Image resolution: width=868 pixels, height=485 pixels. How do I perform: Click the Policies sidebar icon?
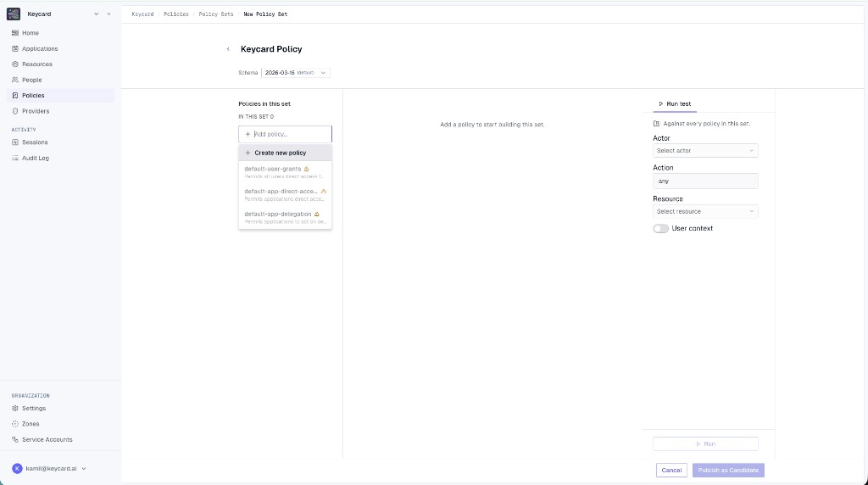(15, 95)
